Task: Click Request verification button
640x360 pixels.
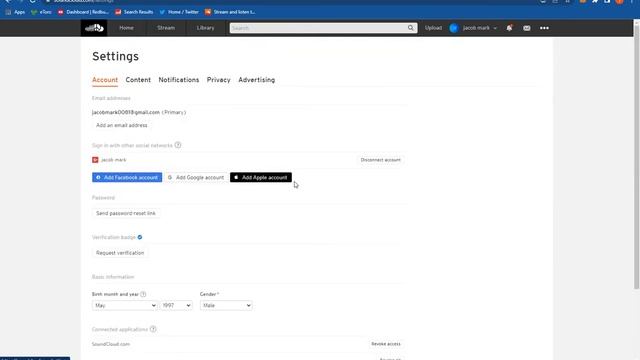Action: click(x=120, y=253)
